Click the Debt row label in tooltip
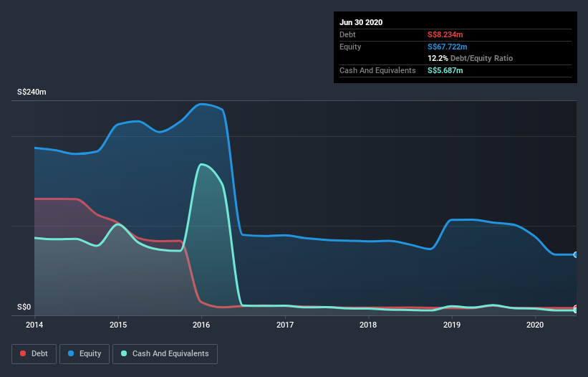 click(x=347, y=35)
